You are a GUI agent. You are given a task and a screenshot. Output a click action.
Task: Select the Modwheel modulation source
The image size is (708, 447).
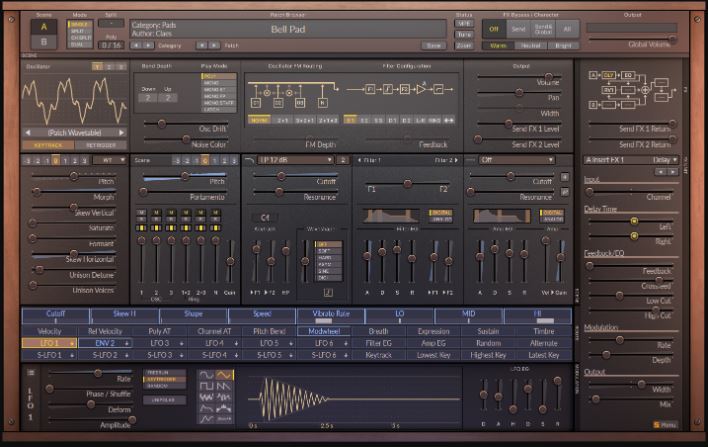coord(324,331)
